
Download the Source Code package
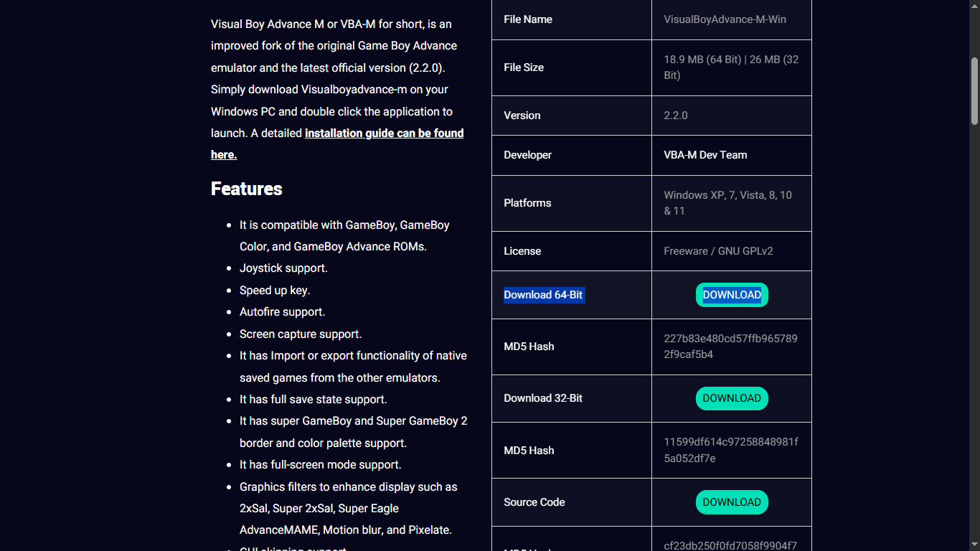(x=732, y=502)
